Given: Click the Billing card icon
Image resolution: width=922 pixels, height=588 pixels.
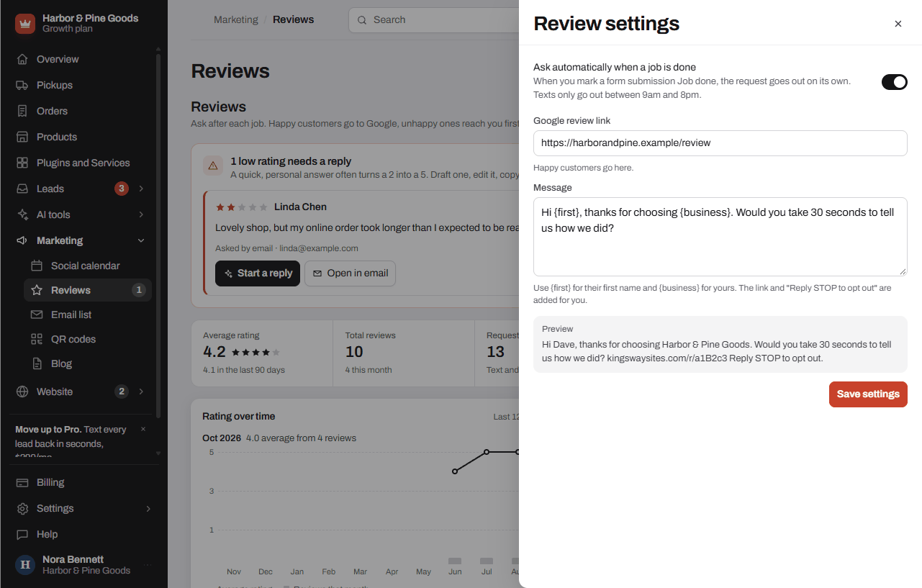Looking at the screenshot, I should pyautogui.click(x=22, y=482).
